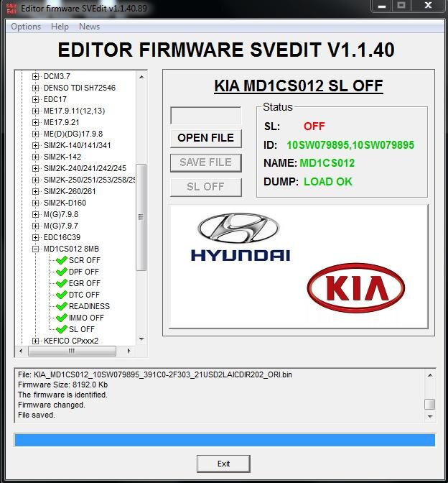Select the DPF OFF tree item

(x=84, y=272)
